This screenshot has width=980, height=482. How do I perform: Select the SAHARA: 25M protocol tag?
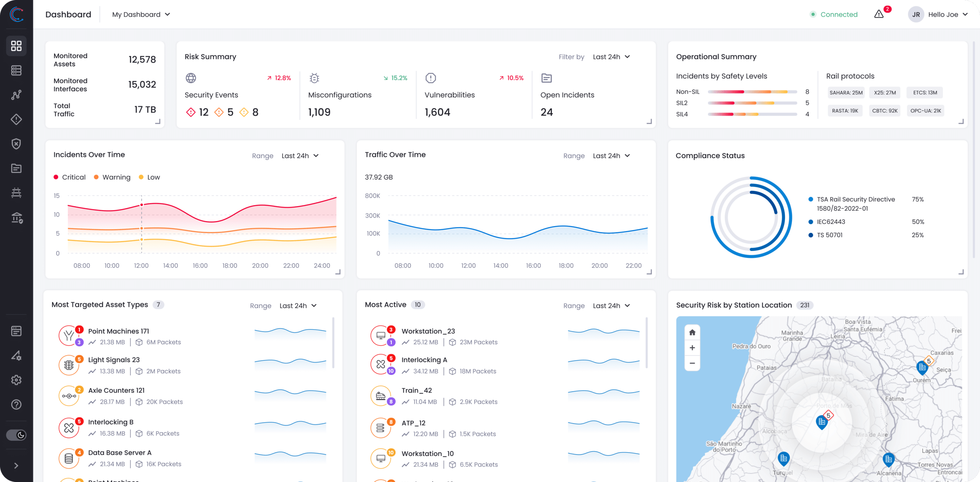(x=846, y=93)
